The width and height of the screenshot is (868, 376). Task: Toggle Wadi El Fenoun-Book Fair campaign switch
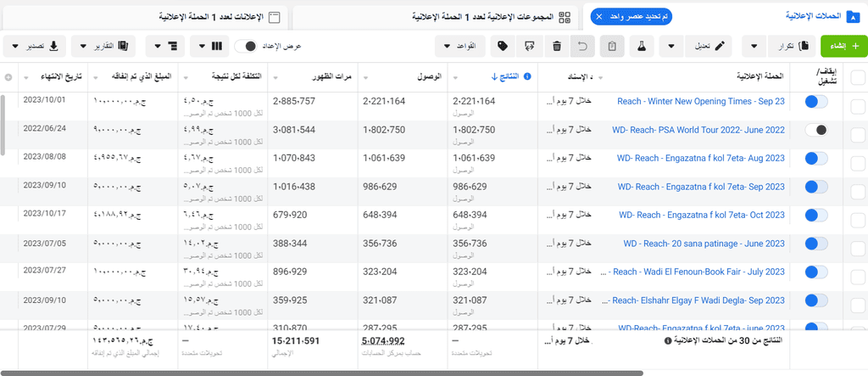pos(816,272)
